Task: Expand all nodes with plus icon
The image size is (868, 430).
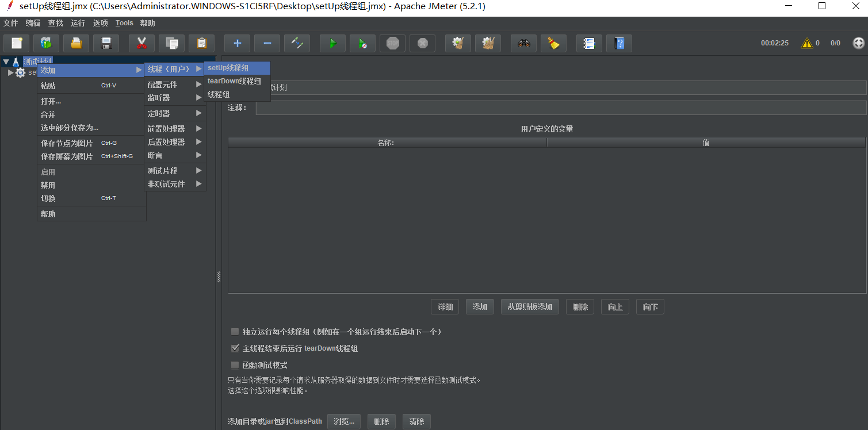Action: [237, 43]
